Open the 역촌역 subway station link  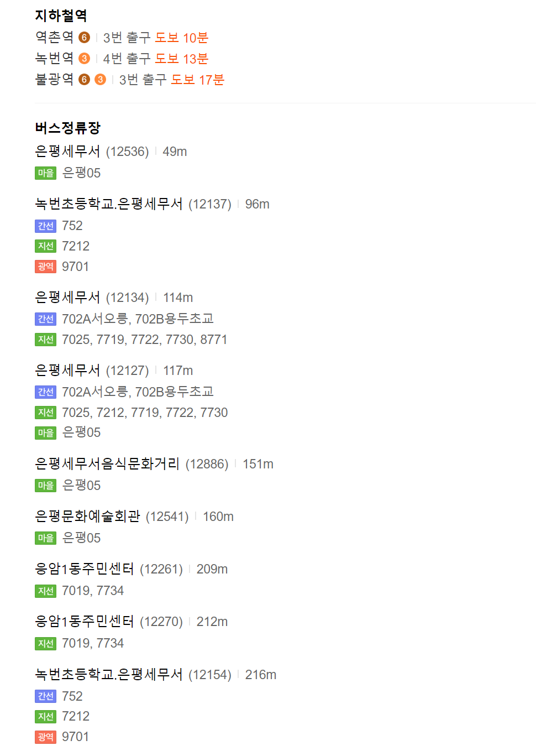tap(54, 38)
